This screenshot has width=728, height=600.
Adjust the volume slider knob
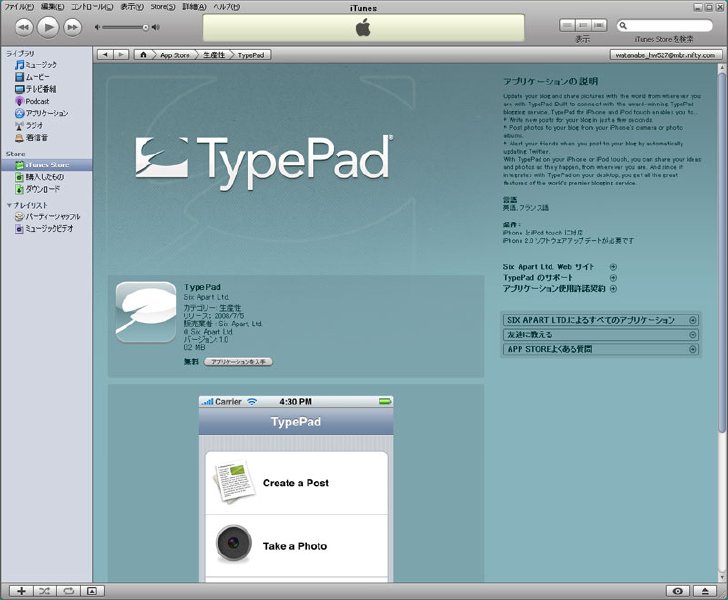click(x=145, y=27)
